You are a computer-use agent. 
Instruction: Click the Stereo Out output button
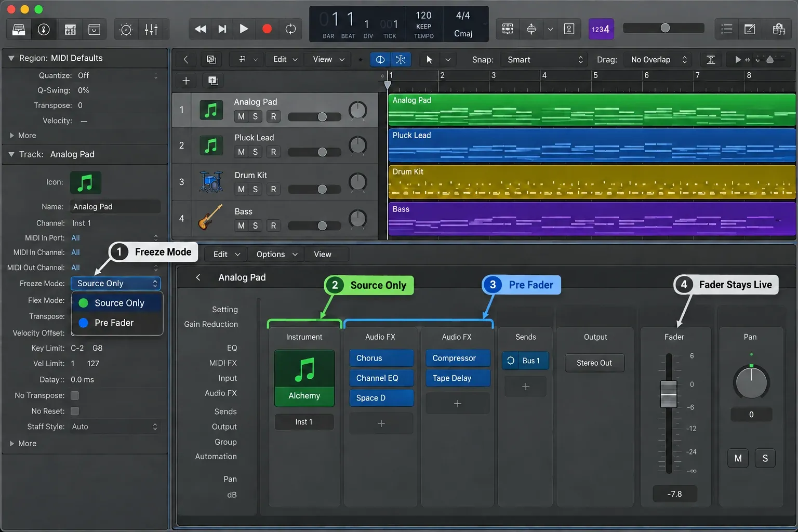pos(594,363)
